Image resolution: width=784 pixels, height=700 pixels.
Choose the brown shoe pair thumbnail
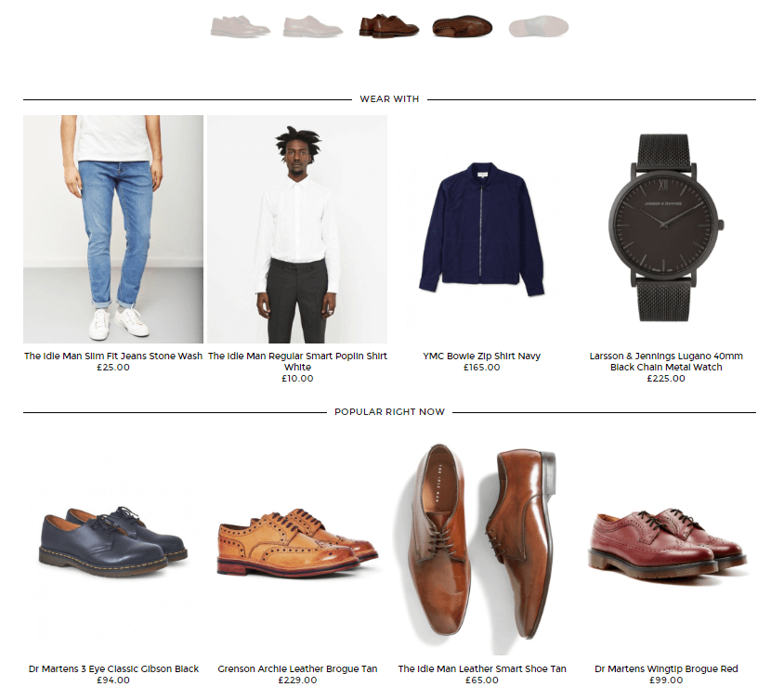click(389, 26)
